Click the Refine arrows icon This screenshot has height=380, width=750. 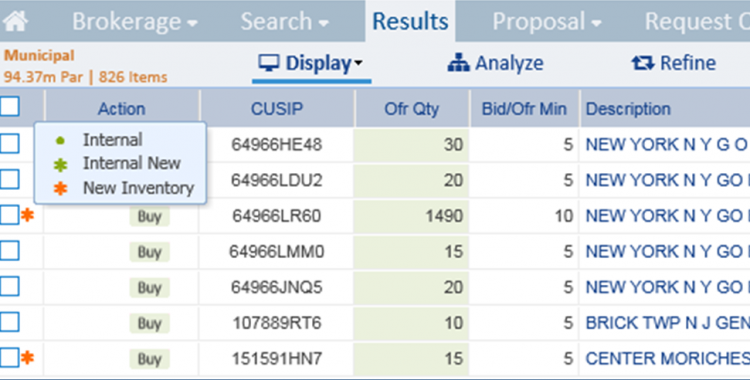click(643, 63)
